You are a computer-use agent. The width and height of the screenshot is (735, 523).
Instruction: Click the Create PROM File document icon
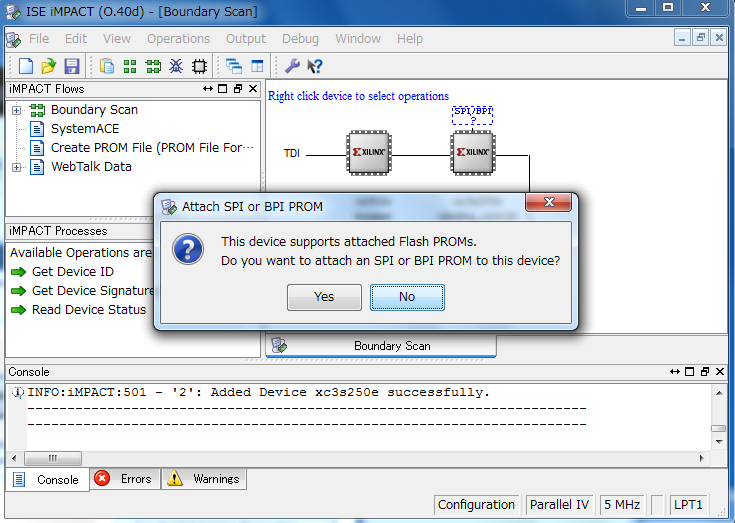click(37, 148)
